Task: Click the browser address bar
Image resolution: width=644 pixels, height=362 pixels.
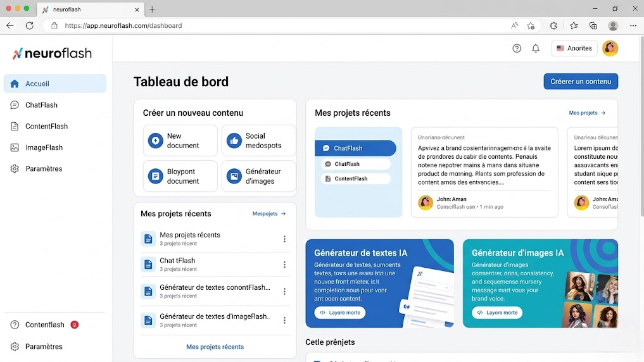Action: 279,26
